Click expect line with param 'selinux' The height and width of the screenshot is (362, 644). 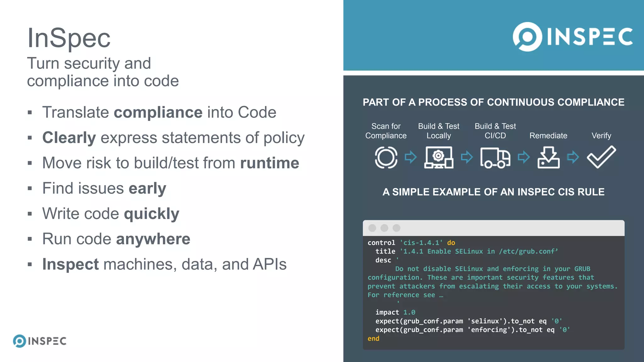[469, 321]
